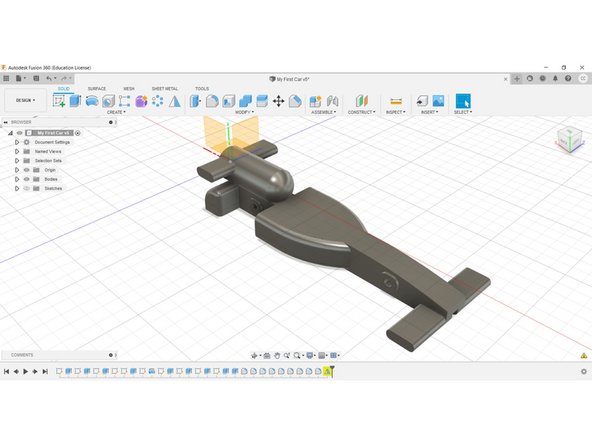Expand Bodies node
This screenshot has height=444, width=592.
(17, 179)
